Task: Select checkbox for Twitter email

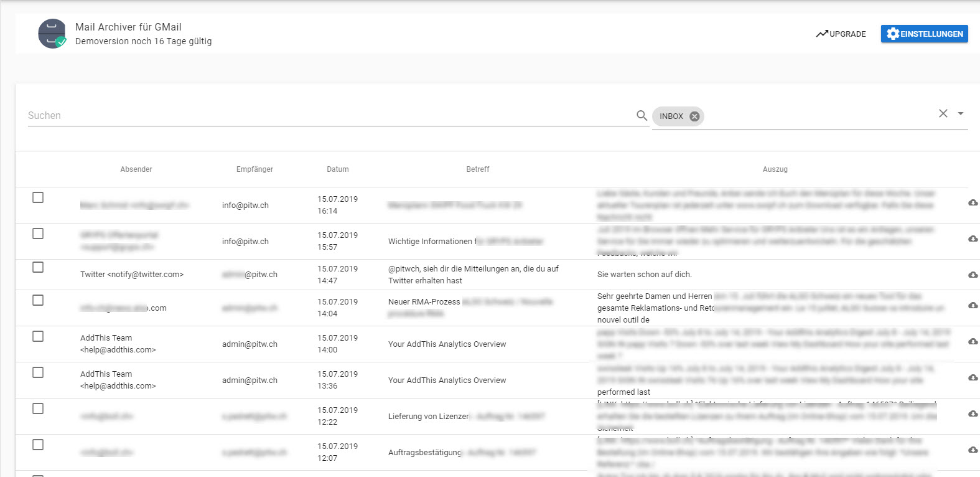Action: pyautogui.click(x=38, y=267)
